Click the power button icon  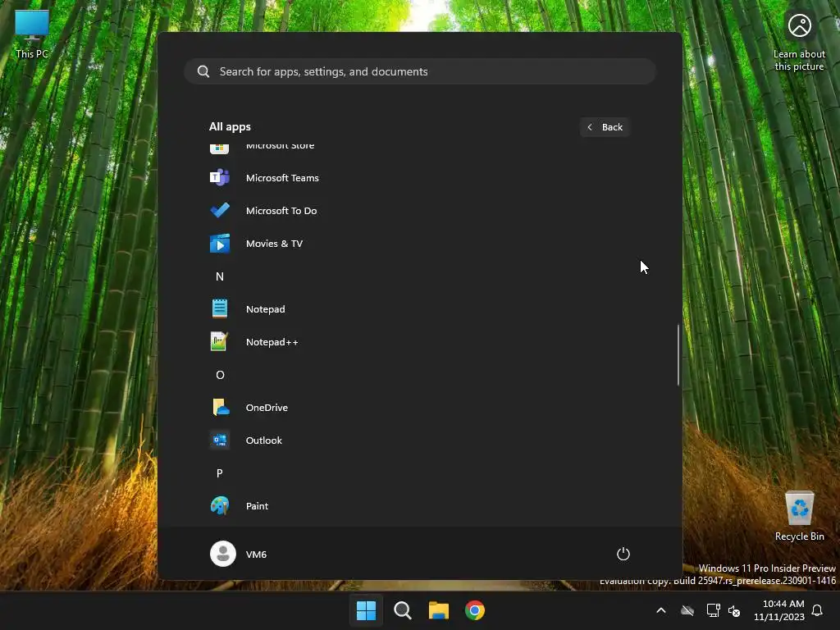(x=623, y=554)
